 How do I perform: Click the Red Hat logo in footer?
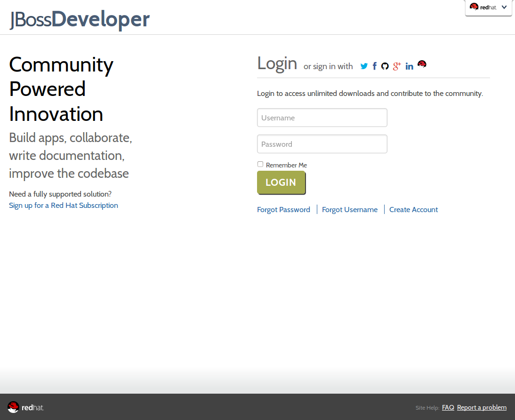click(x=25, y=407)
